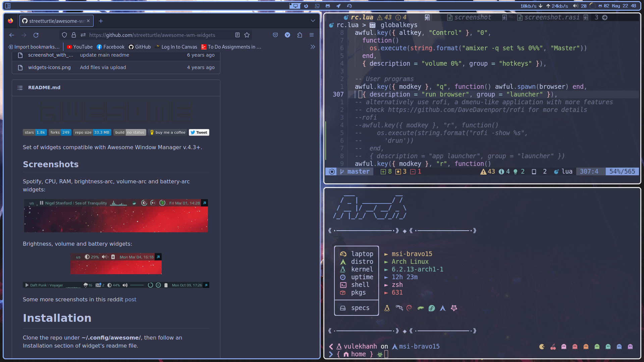Open widgets-icons.png file entry

coord(49,67)
